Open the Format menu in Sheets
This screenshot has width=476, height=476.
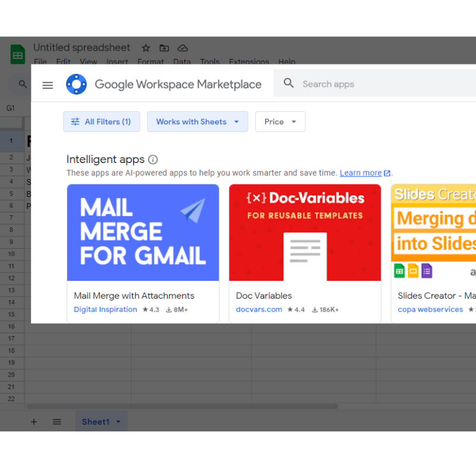point(151,62)
